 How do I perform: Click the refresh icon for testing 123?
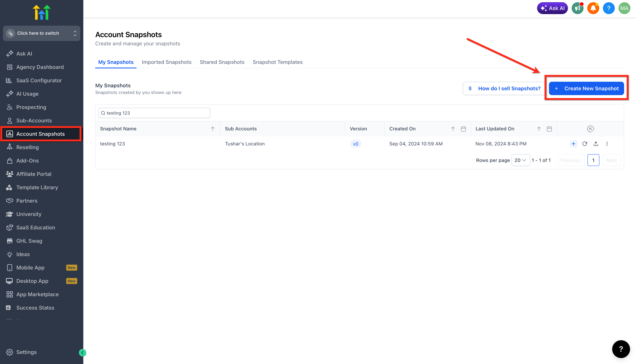(x=585, y=144)
